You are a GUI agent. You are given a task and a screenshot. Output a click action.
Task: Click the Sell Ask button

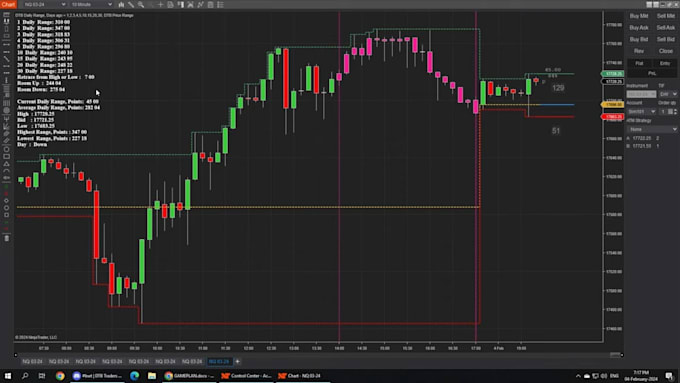click(x=665, y=28)
